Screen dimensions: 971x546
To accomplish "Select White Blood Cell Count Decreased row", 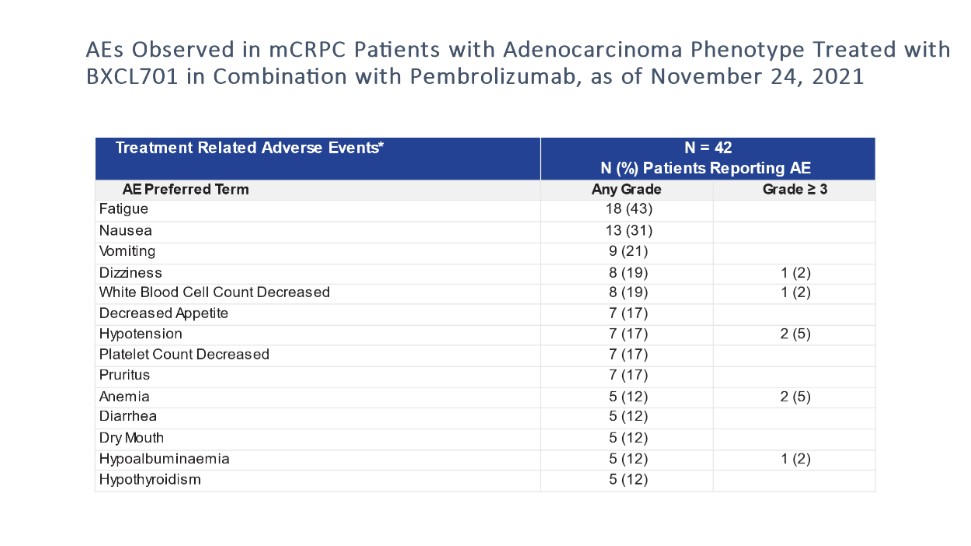I will [214, 292].
